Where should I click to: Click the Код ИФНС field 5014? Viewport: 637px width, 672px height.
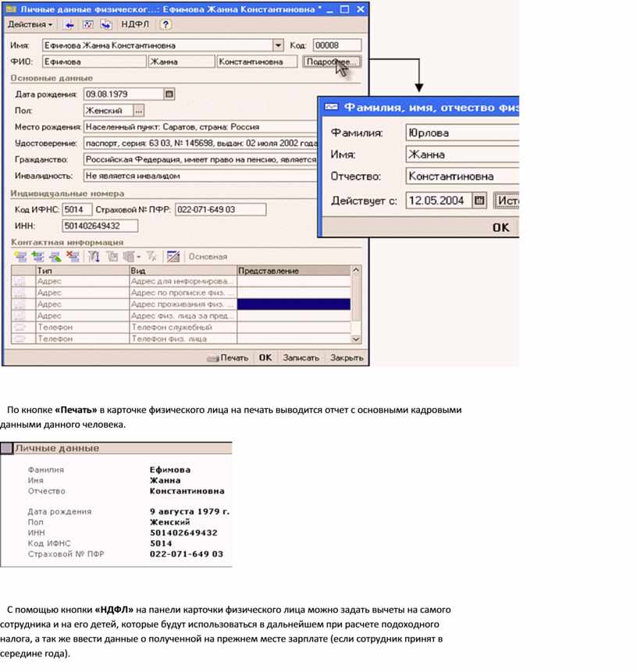[77, 210]
